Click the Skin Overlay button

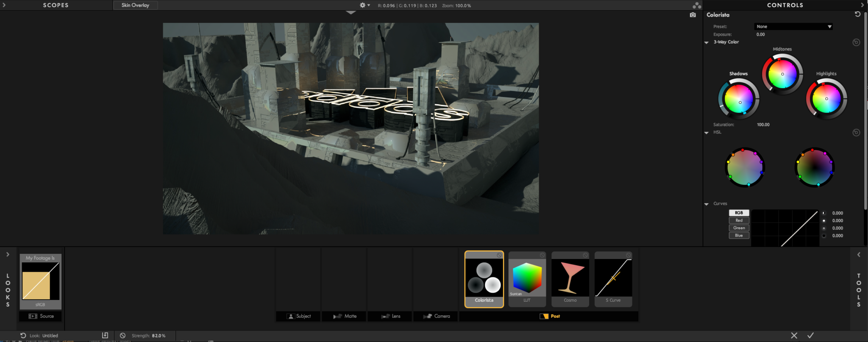[x=135, y=5]
